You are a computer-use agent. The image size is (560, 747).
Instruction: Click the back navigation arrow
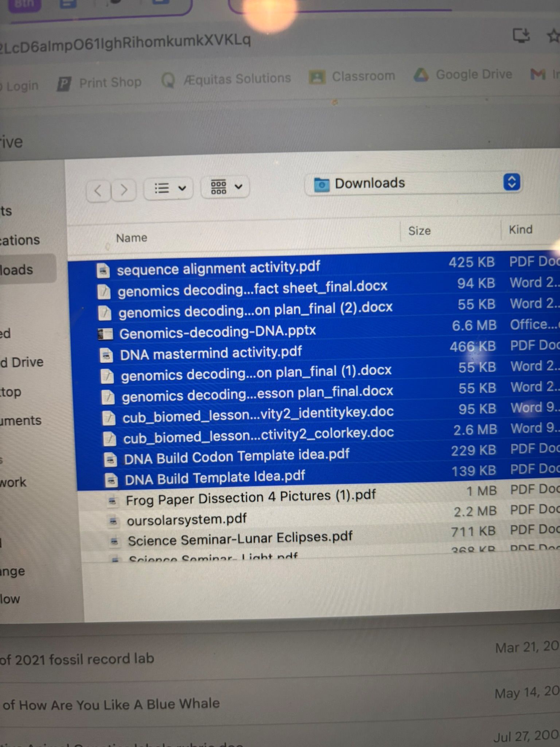click(98, 190)
